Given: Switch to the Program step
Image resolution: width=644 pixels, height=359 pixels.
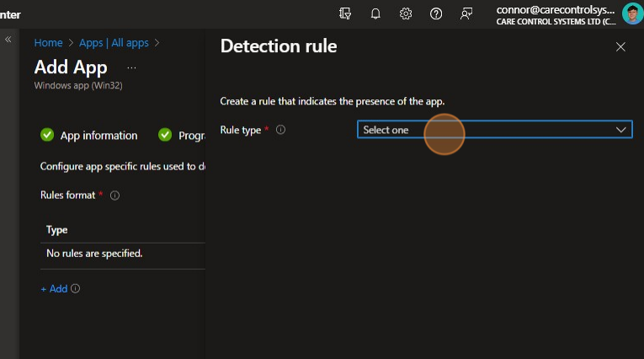Looking at the screenshot, I should (x=185, y=136).
